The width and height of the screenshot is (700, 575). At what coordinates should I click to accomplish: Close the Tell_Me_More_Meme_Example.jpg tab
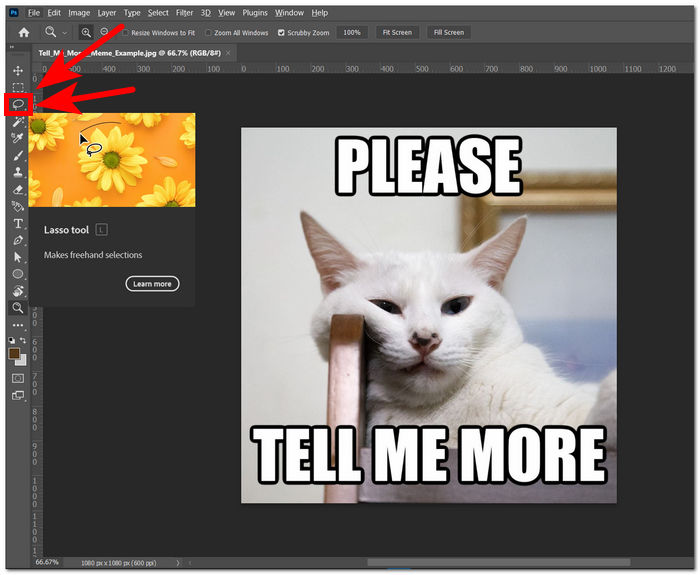228,53
